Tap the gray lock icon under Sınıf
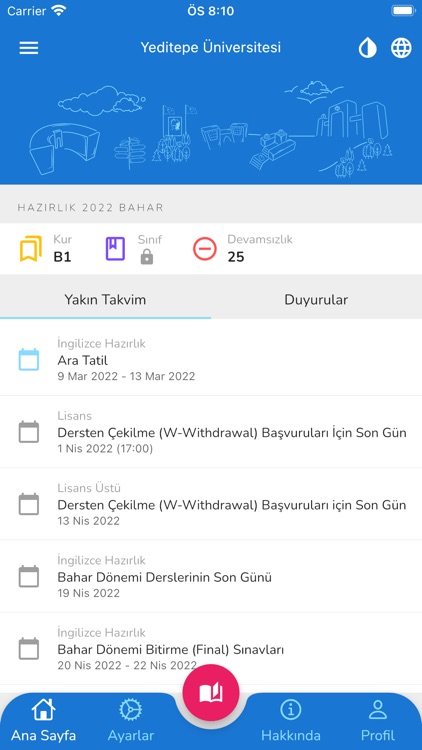Screen dimensions: 422x750 tap(147, 257)
